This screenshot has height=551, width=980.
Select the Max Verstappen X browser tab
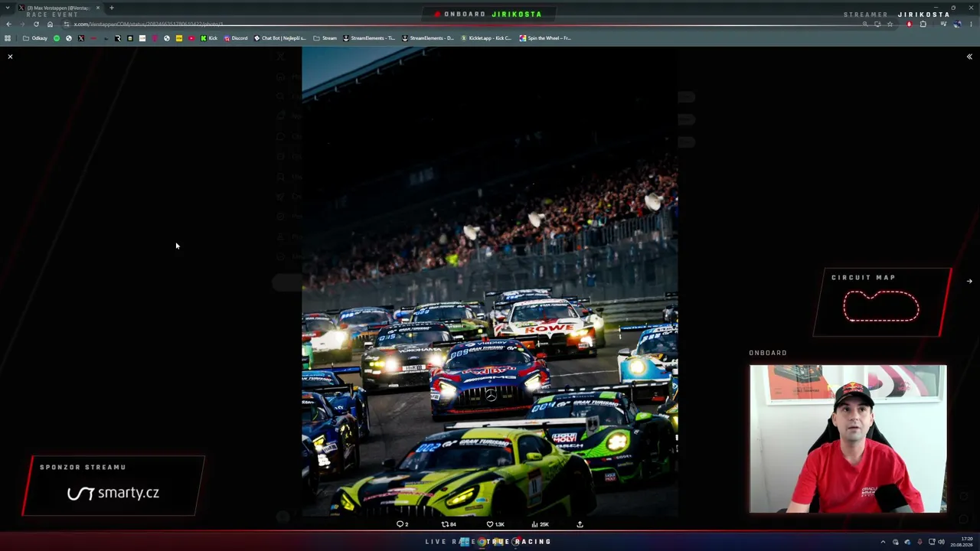coord(58,8)
